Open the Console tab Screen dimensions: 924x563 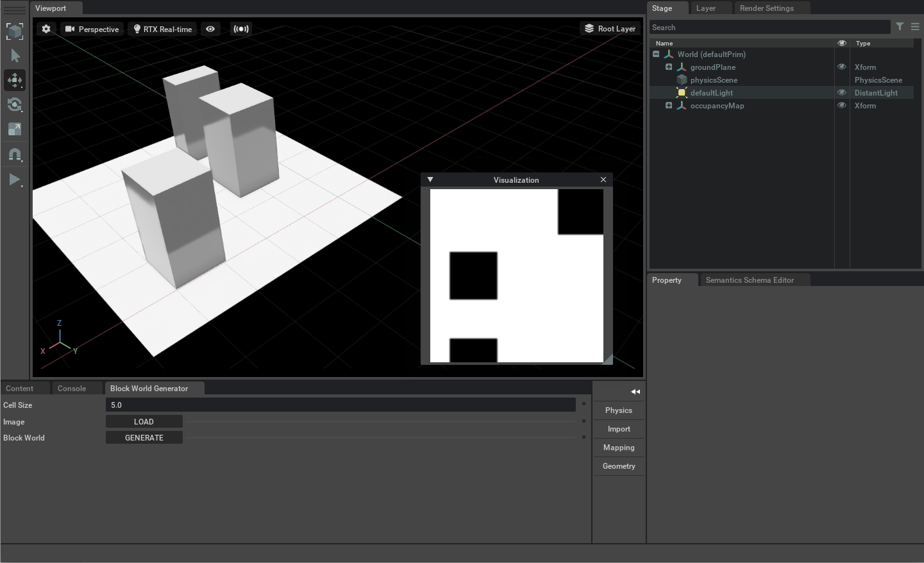[72, 389]
